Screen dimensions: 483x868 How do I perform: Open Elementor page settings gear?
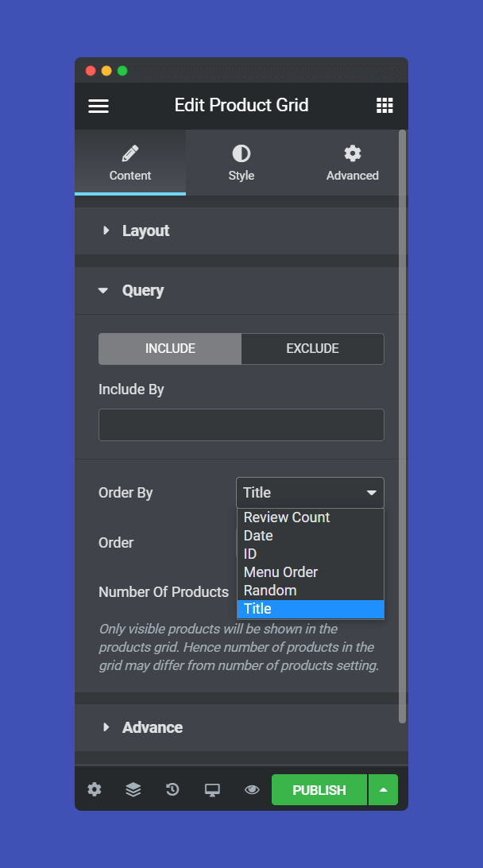coord(95,789)
